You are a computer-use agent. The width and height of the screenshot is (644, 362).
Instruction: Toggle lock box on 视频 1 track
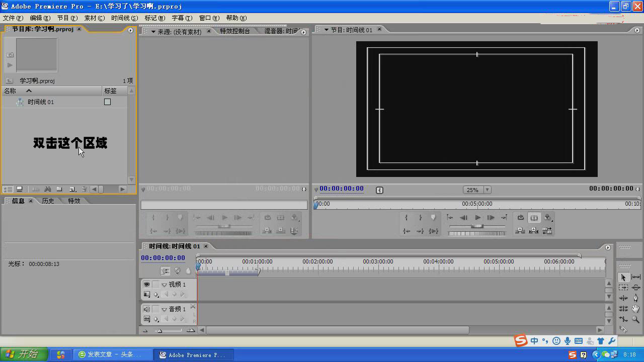[x=155, y=285]
